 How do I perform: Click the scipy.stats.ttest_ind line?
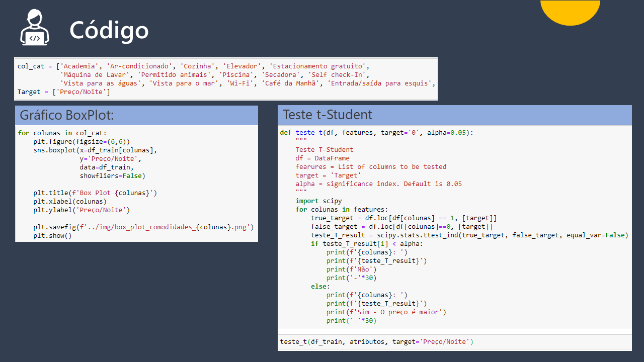(x=469, y=235)
